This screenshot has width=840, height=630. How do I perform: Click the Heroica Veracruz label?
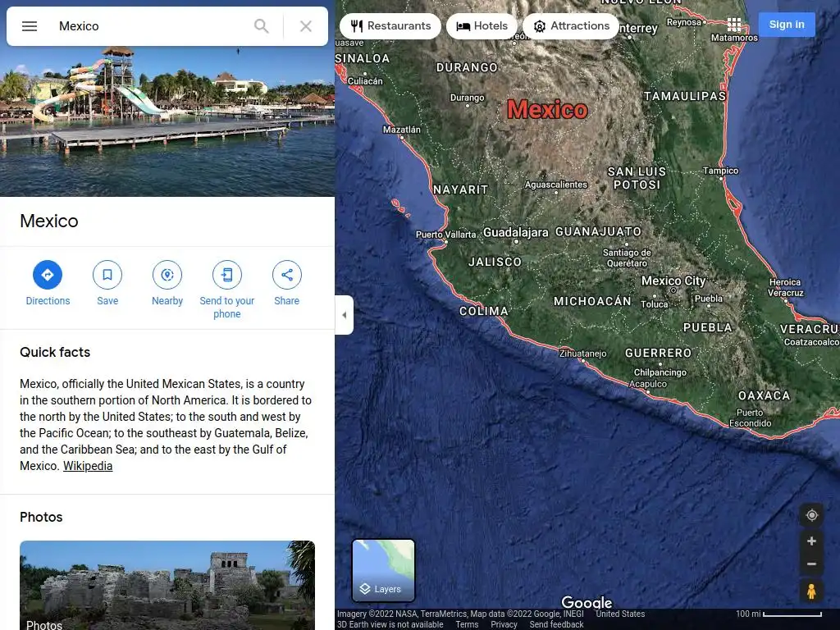(x=785, y=288)
